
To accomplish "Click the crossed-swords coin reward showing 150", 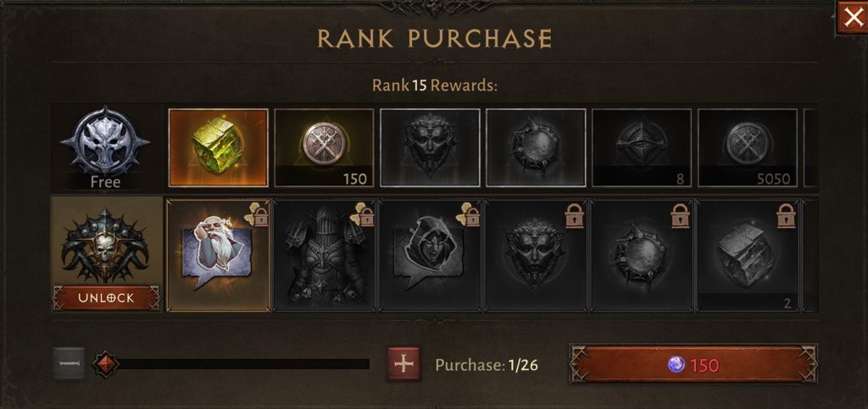I will 324,147.
